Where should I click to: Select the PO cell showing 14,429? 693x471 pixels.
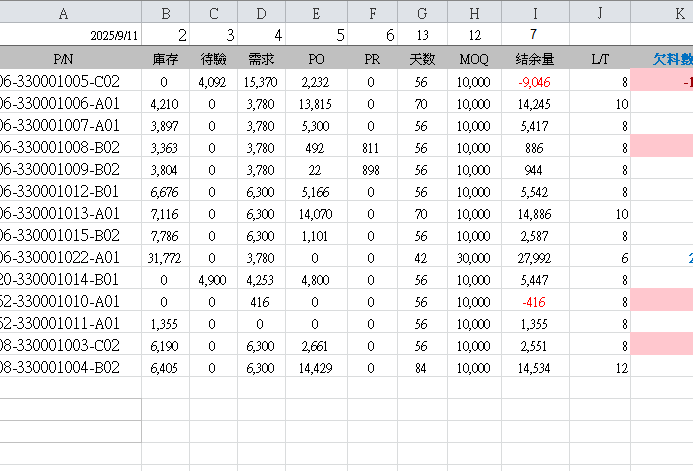click(314, 368)
